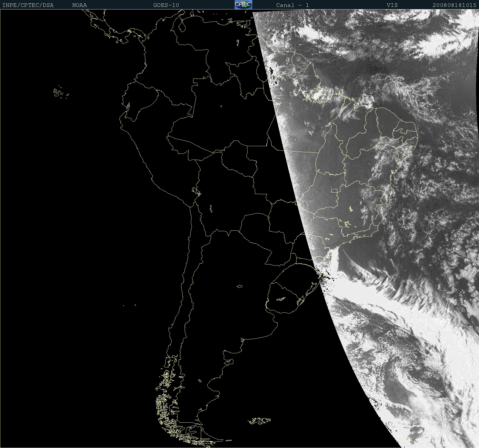Click the satellite map image
The width and height of the screenshot is (479, 448).
pos(239,229)
